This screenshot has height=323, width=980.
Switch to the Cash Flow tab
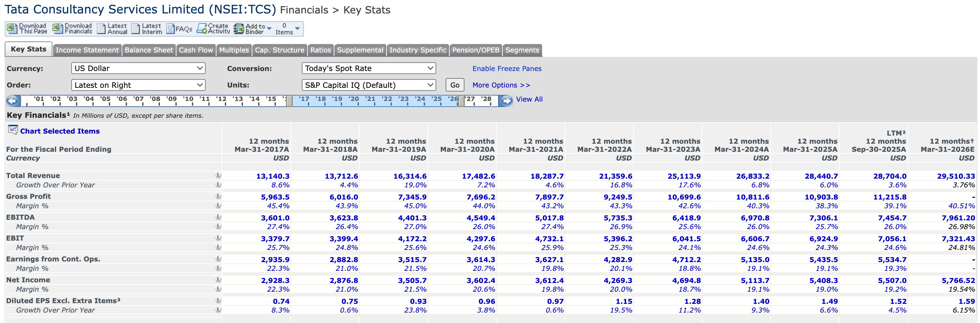click(x=196, y=50)
